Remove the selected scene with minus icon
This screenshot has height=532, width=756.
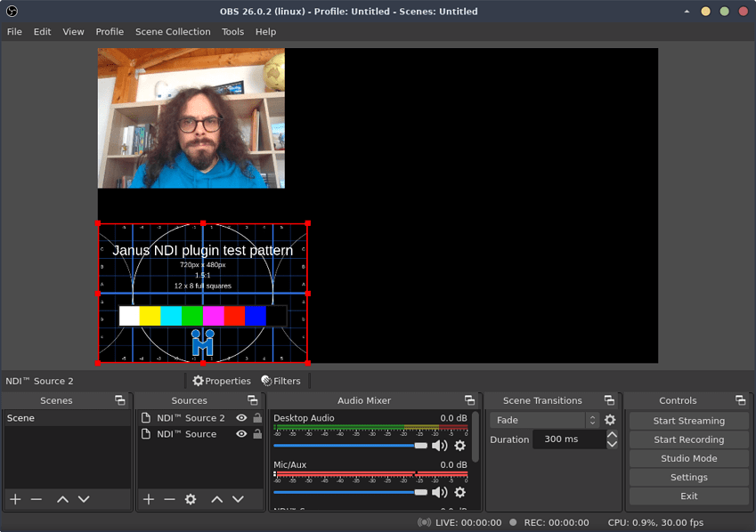37,499
